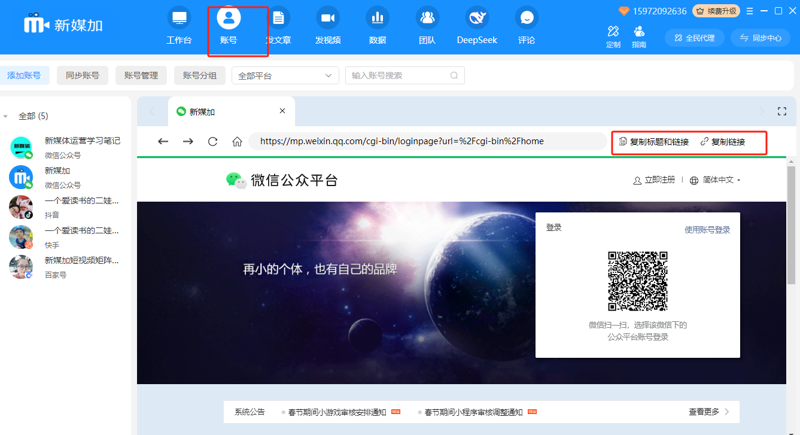Open the DeepSeek whale icon

[x=477, y=18]
